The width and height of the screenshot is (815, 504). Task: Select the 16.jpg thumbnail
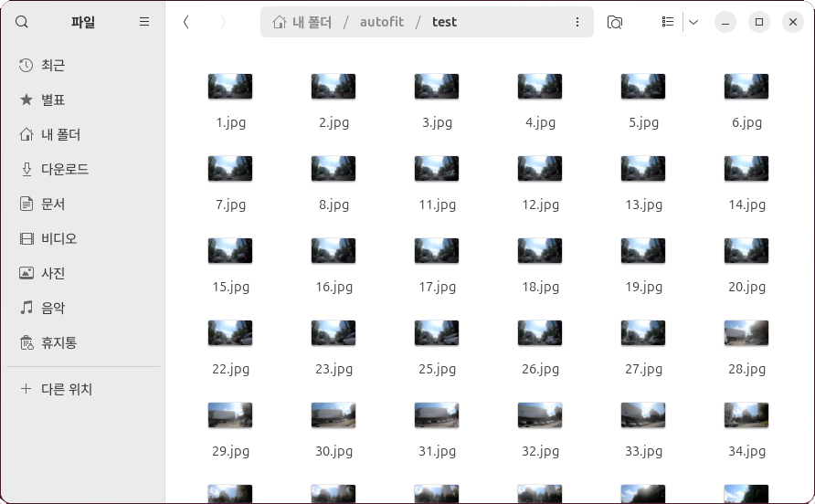point(333,250)
